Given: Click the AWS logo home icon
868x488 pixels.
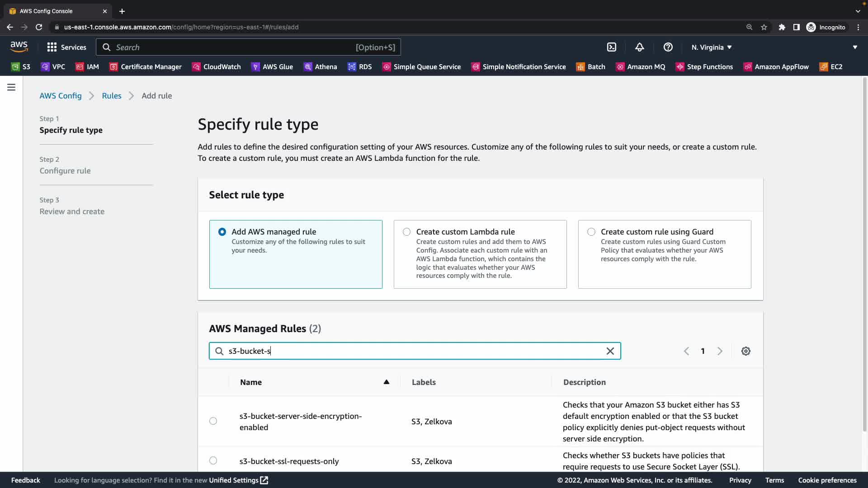Looking at the screenshot, I should 19,47.
